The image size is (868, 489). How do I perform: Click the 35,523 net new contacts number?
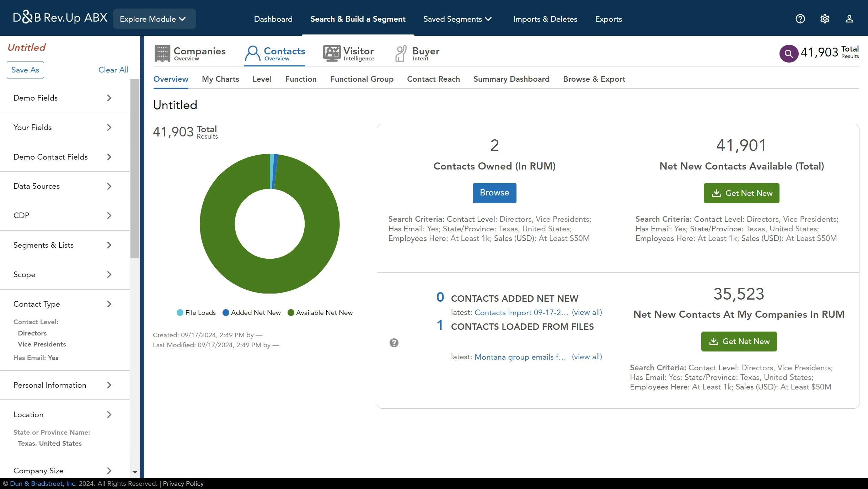click(x=739, y=294)
